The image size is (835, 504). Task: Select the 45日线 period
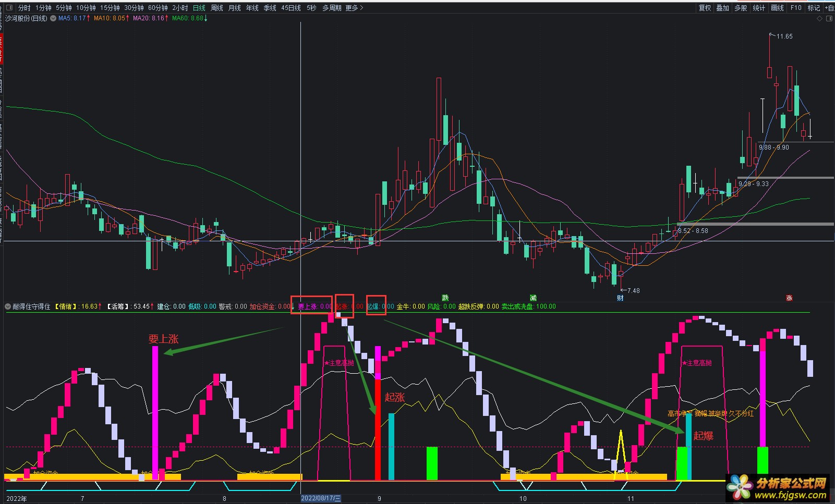tap(291, 8)
